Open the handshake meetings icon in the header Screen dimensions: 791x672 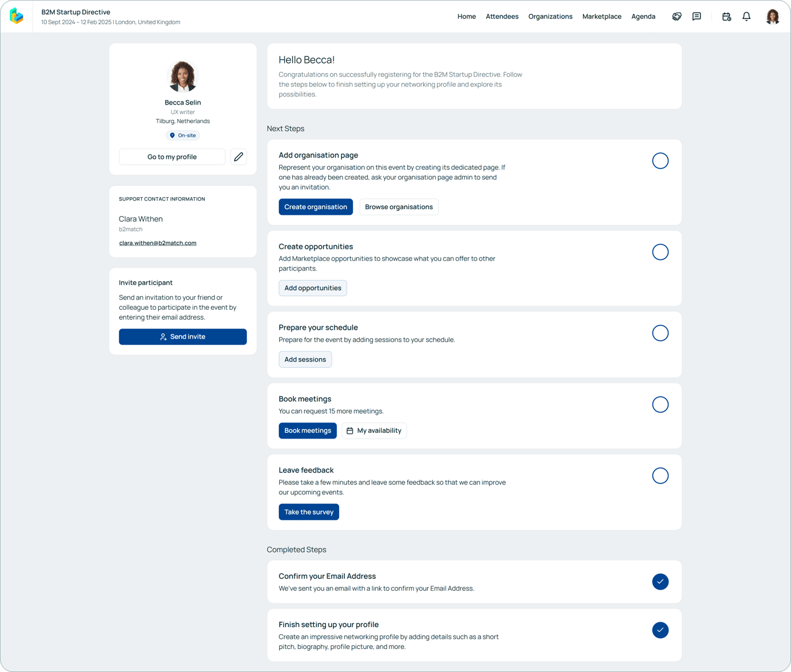coord(677,16)
